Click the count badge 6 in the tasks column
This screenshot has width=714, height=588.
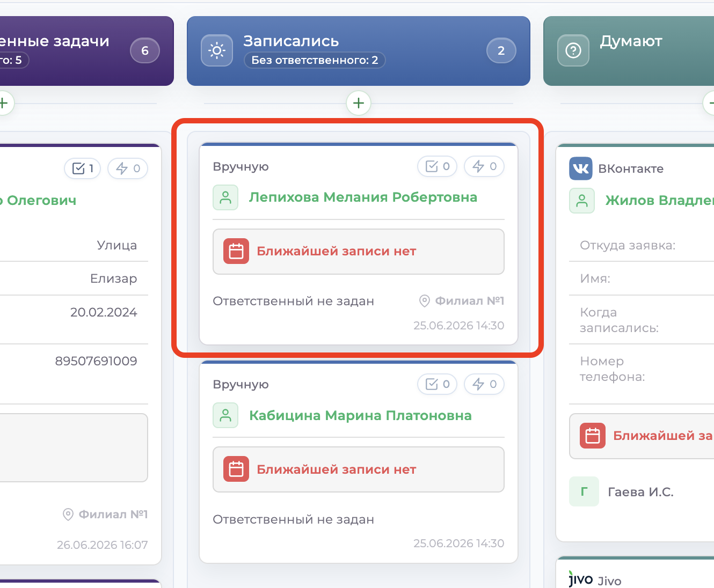[x=145, y=50]
